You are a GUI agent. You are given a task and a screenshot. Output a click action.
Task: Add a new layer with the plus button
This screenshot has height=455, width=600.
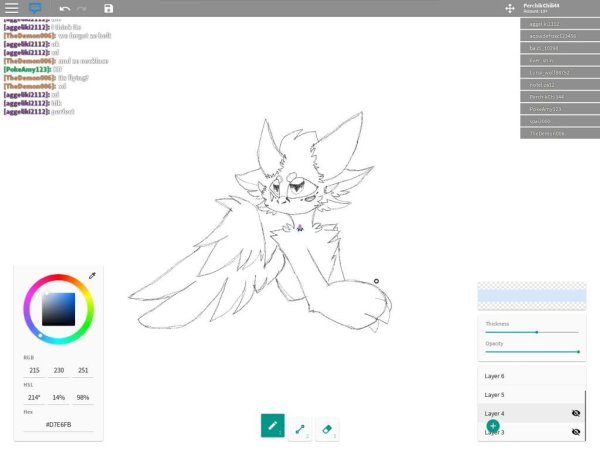tap(493, 426)
